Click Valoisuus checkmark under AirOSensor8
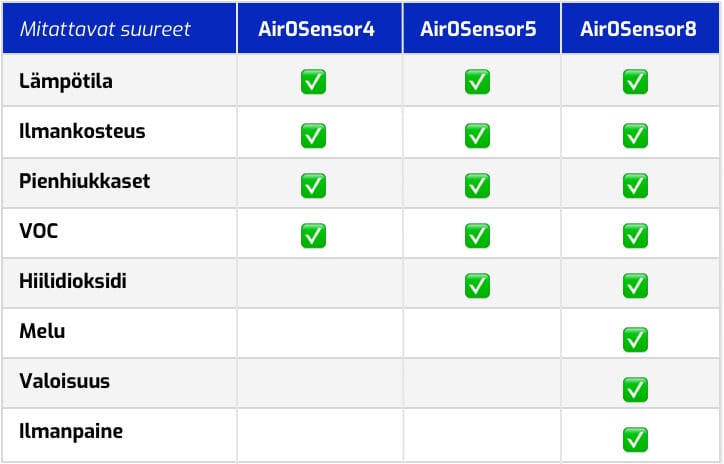Image resolution: width=724 pixels, height=464 pixels. (x=635, y=388)
